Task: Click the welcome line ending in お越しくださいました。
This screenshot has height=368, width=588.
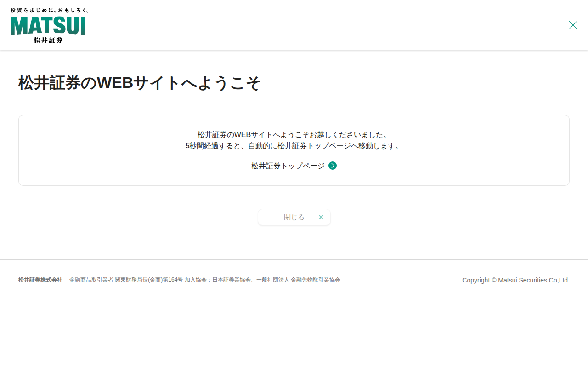Action: (x=294, y=135)
